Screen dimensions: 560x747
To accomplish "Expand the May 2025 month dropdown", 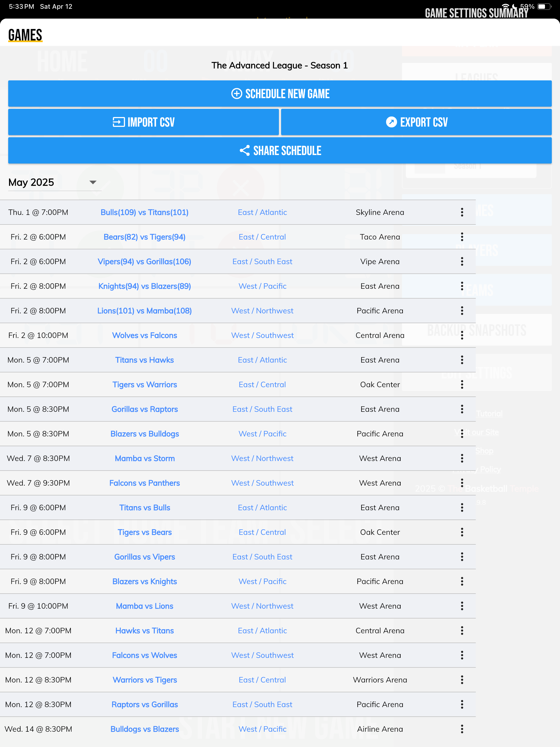I will point(55,182).
